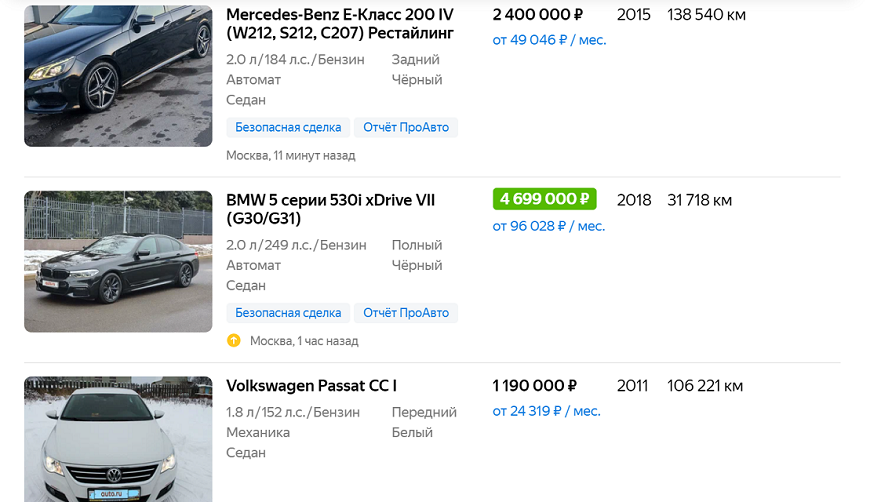870x502 pixels.
Task: Click the "Москва, 1 час назад" posting time
Action: click(304, 341)
